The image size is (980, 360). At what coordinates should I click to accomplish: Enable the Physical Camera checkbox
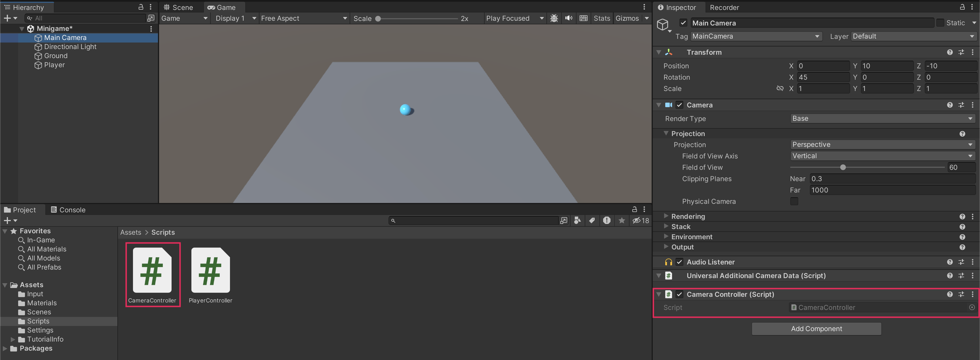tap(794, 202)
